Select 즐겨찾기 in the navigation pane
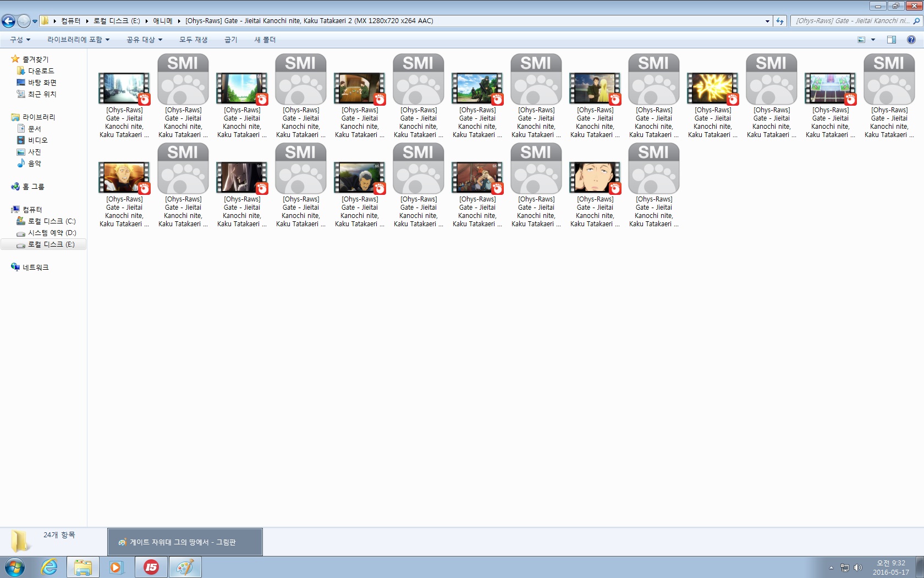The width and height of the screenshot is (924, 578). 35,59
